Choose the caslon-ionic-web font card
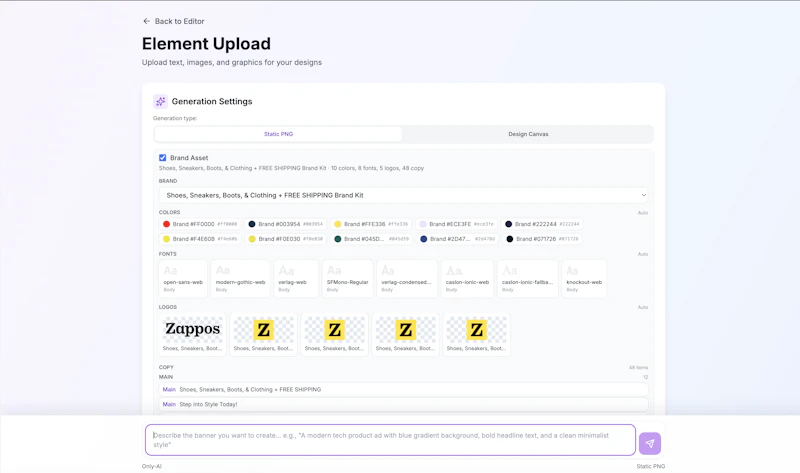This screenshot has width=800, height=473. point(467,279)
